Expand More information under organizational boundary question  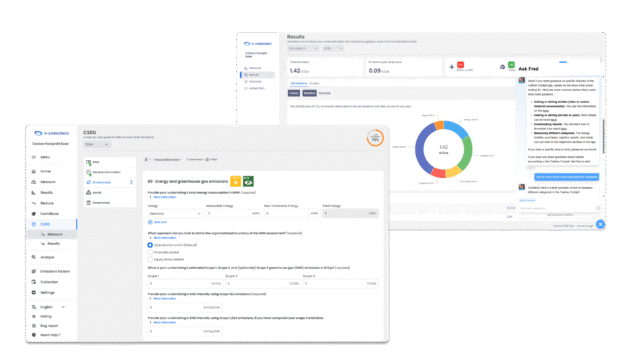pos(163,238)
